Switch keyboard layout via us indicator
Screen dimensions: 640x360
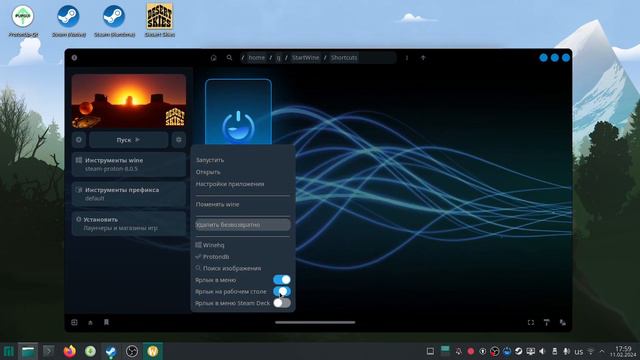(x=579, y=351)
